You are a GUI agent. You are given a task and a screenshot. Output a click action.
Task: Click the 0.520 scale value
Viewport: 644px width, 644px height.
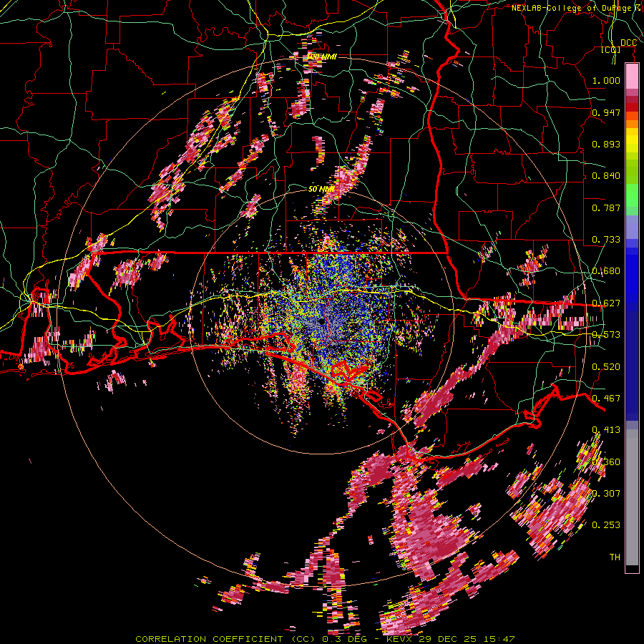point(606,366)
